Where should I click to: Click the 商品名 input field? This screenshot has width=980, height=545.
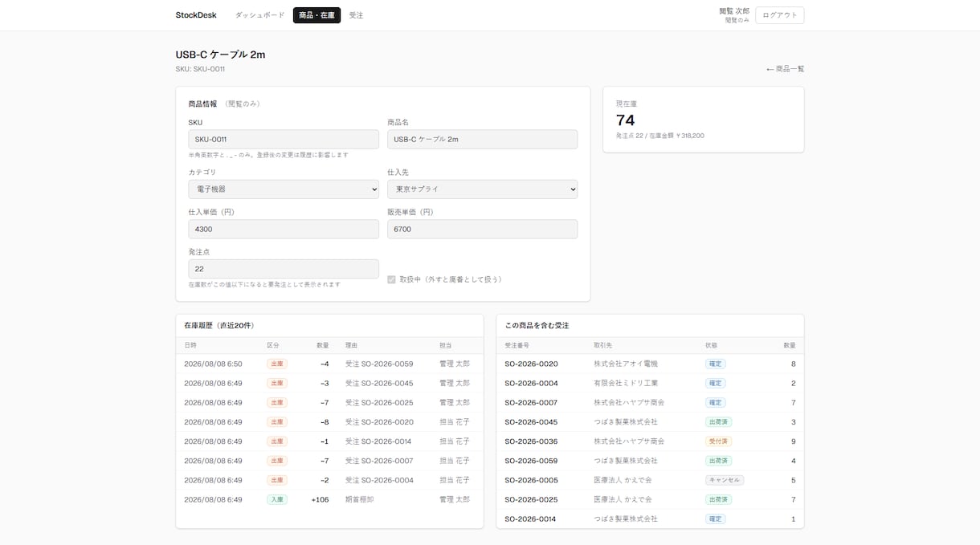click(x=482, y=140)
